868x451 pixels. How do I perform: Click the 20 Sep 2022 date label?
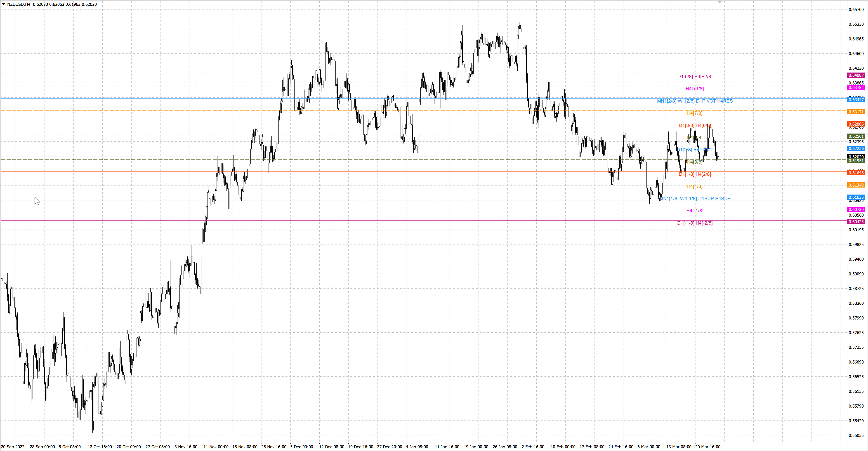tap(13, 447)
